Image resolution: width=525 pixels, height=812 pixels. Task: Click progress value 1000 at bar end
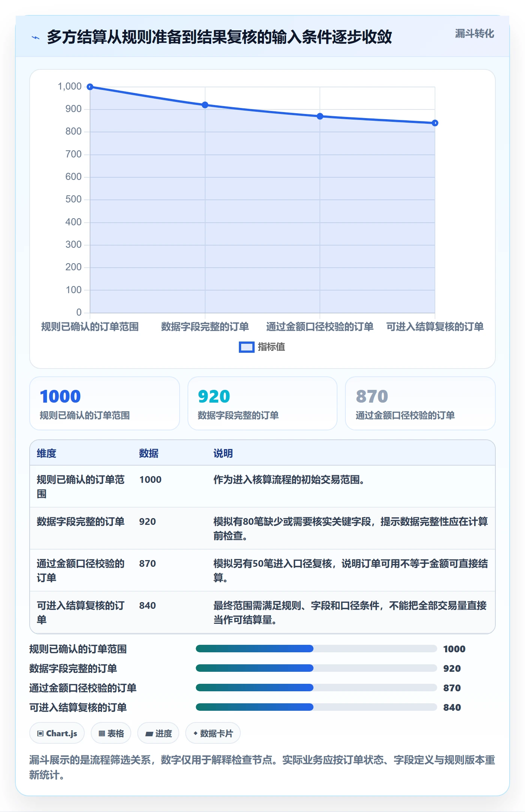[x=454, y=649]
